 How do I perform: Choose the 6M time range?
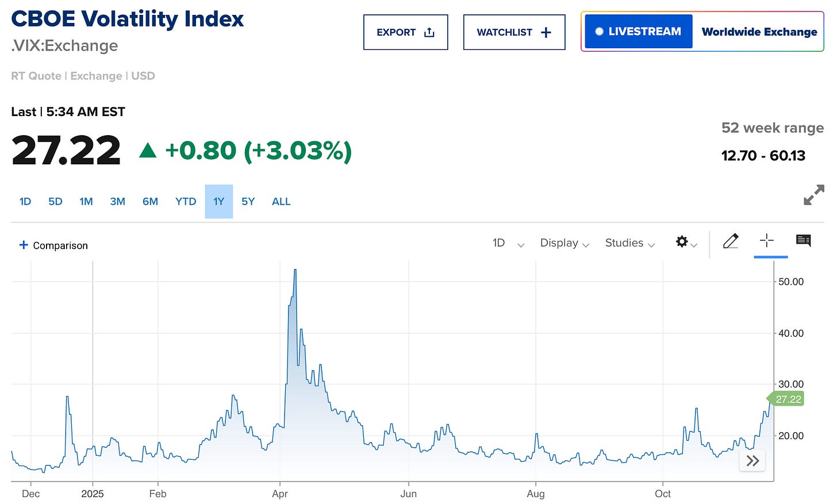point(150,202)
